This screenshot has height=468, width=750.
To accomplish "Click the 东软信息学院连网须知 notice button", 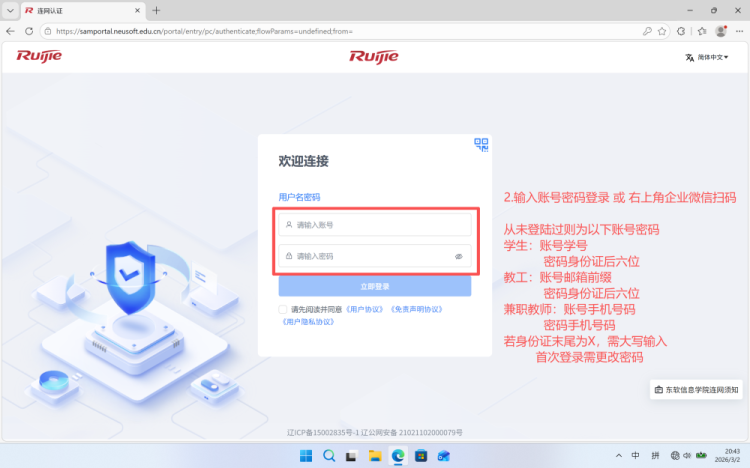I will coord(696,390).
